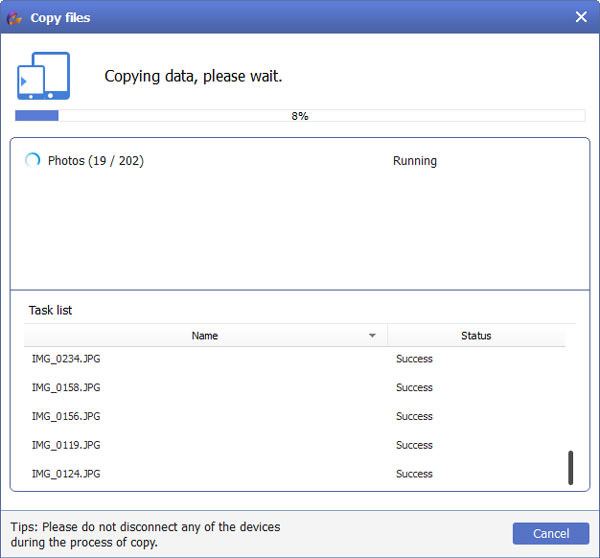Sort task list by Status header
Screen dimensions: 600x558
[476, 336]
